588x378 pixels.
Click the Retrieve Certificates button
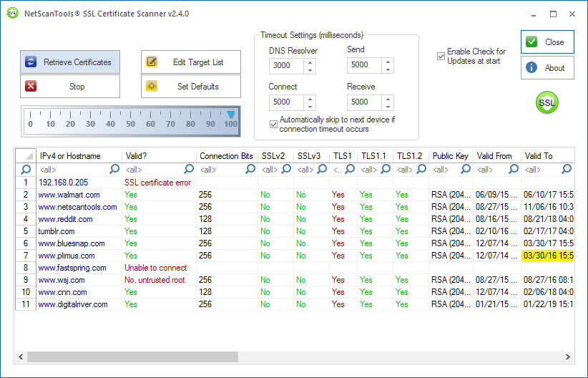tap(70, 62)
